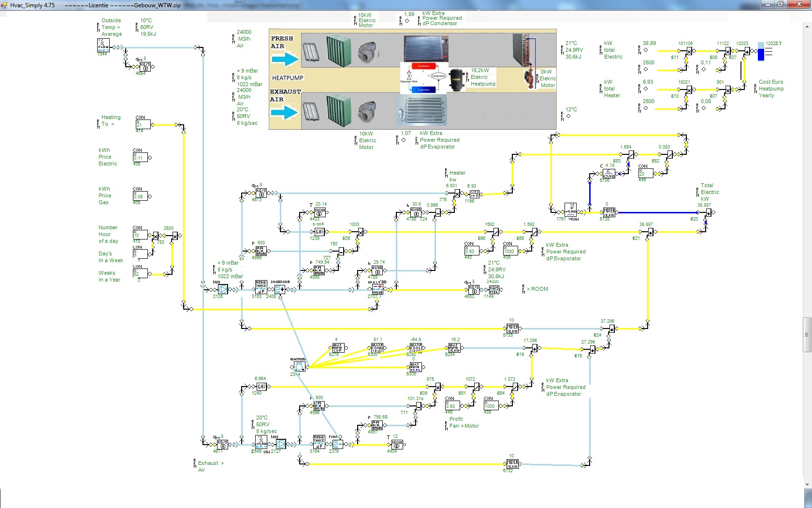Select the comparator >=0 block 1196

(474, 194)
